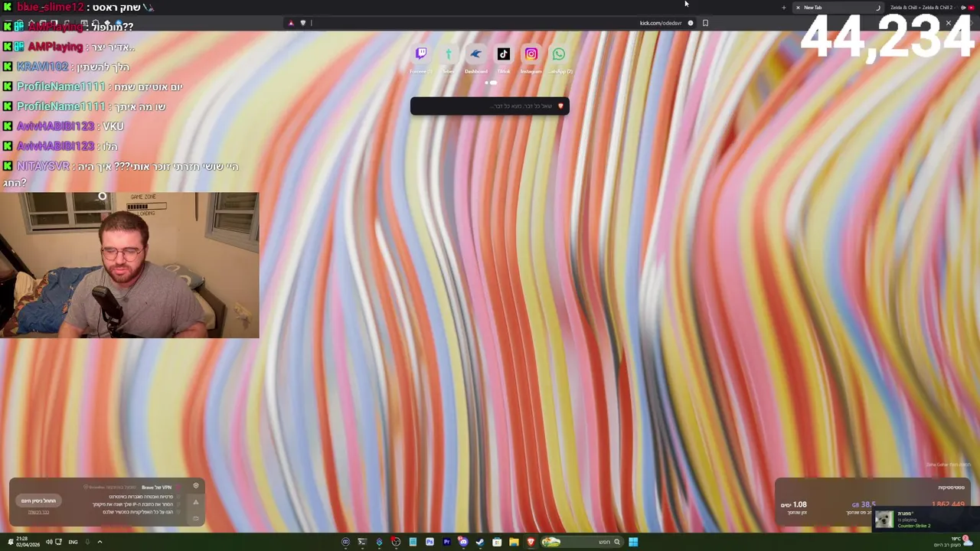Click the KRAVI102 chat username
This screenshot has height=551, width=980.
(42, 67)
